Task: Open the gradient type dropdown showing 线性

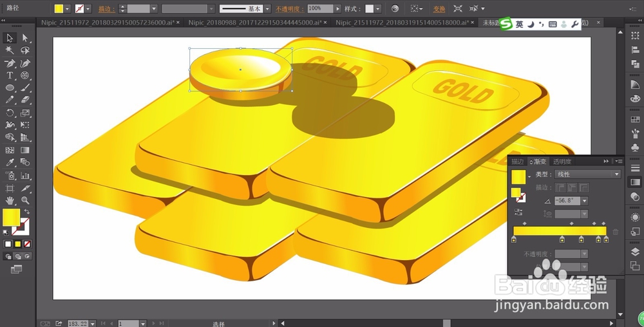Action: [587, 174]
